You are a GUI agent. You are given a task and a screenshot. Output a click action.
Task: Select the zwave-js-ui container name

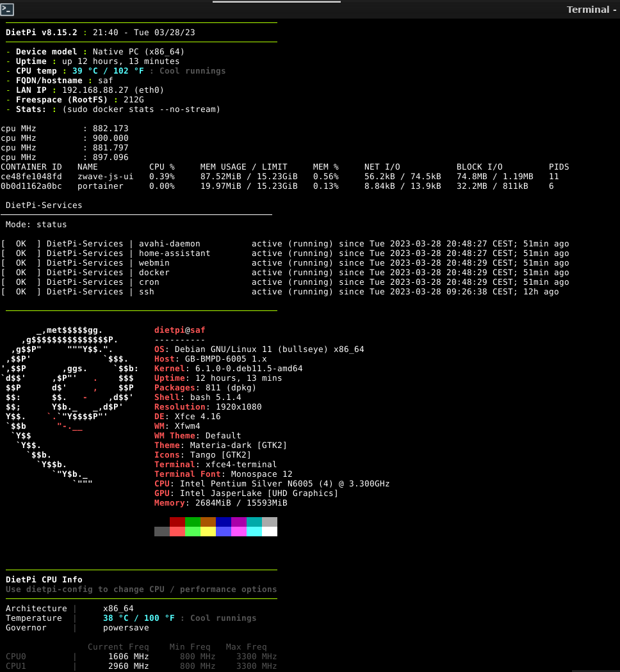tap(105, 177)
